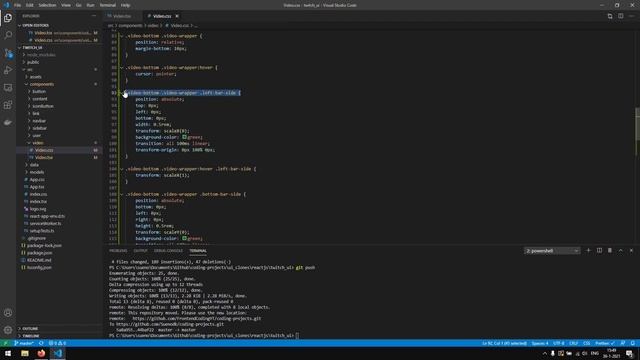Open the Source Control view
Screen dimensions: 640x360
[8, 53]
